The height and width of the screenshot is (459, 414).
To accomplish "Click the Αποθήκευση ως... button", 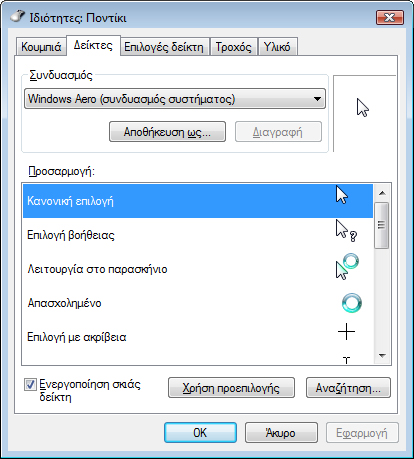I will coord(167,132).
